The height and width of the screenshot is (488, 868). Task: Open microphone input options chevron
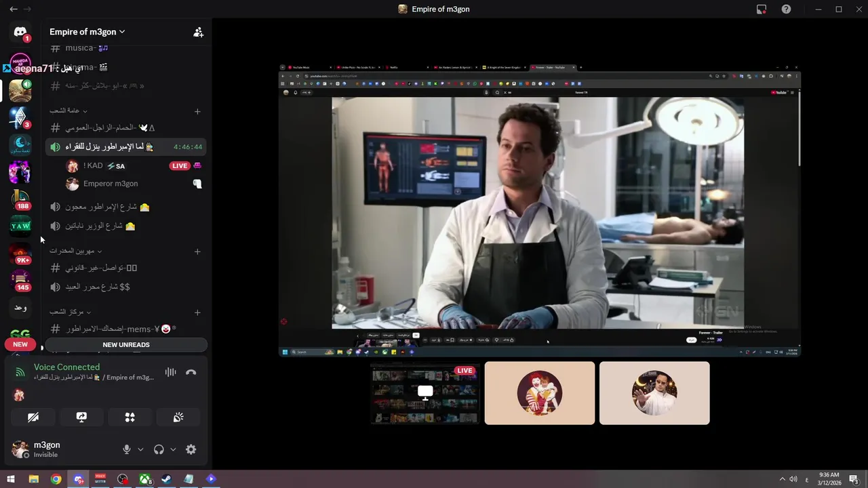[x=140, y=449]
